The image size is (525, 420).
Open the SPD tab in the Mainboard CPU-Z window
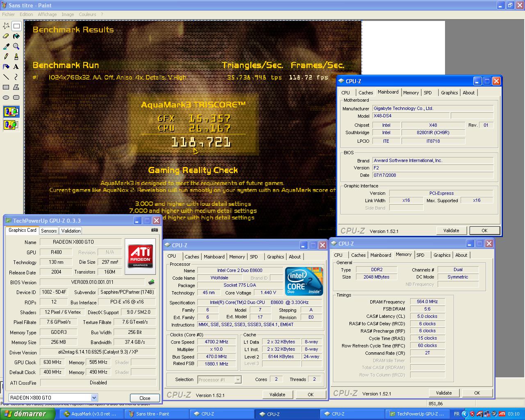tap(428, 93)
